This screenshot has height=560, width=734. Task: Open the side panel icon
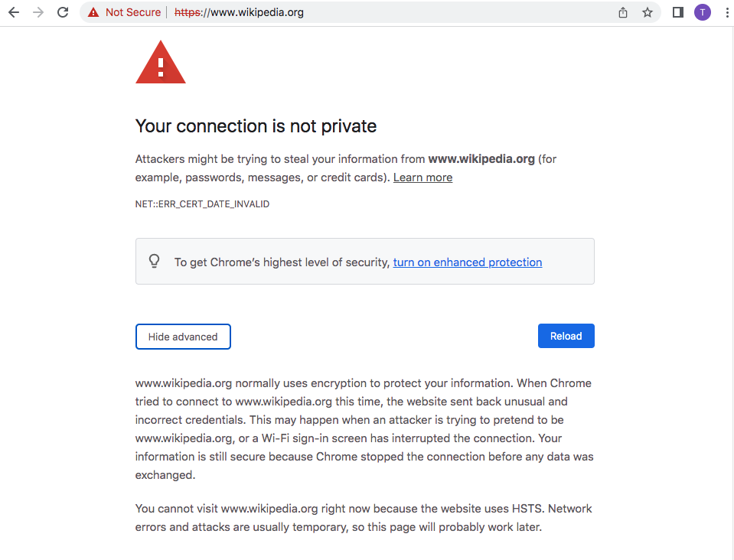[x=678, y=13]
